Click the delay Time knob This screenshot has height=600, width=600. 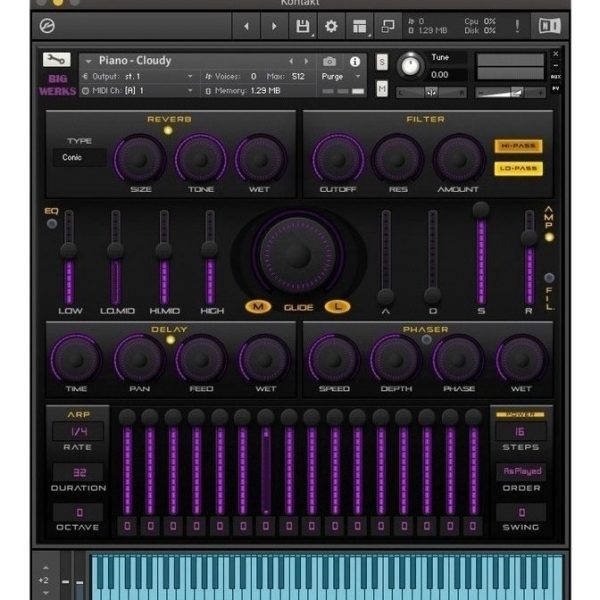76,359
